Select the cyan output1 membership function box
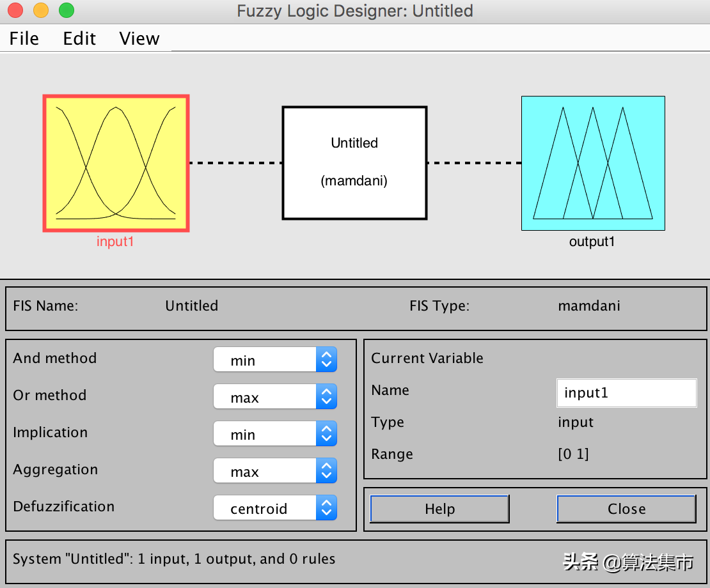This screenshot has width=710, height=588. pyautogui.click(x=593, y=163)
